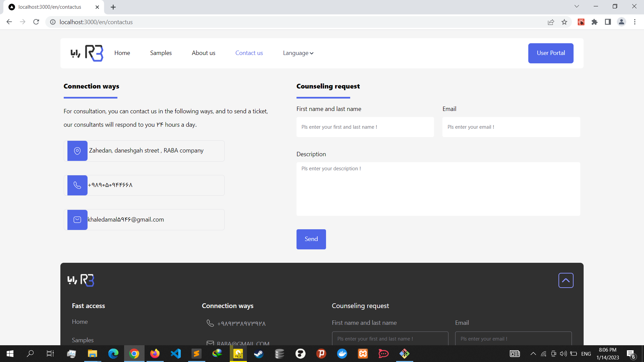644x362 pixels.
Task: Bookmark the page with the star icon
Action: pos(565,22)
